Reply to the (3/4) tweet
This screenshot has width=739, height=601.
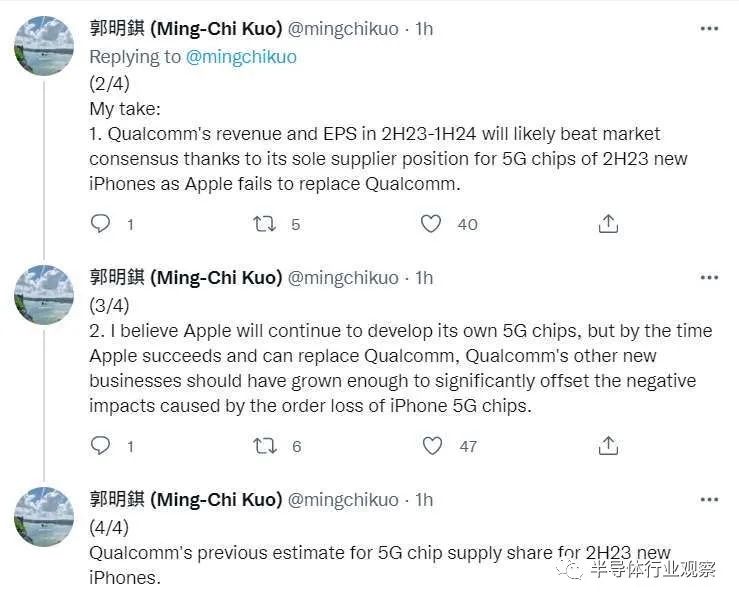[x=100, y=445]
